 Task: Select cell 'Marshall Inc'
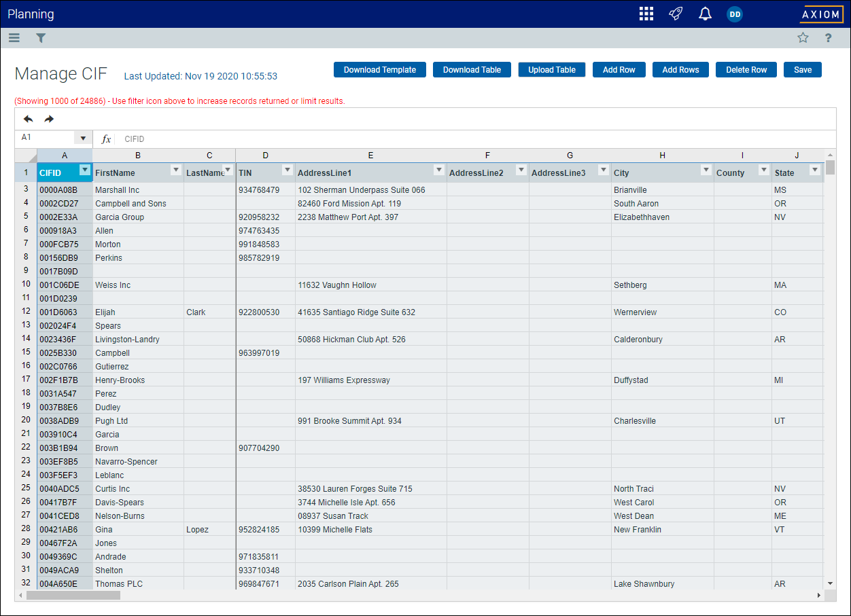pyautogui.click(x=138, y=189)
